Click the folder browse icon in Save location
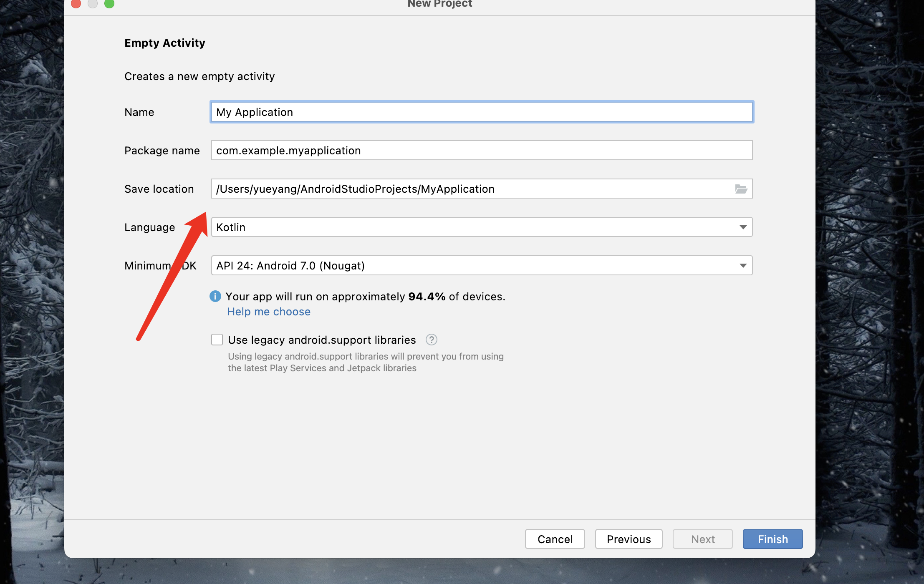924x584 pixels. tap(741, 189)
